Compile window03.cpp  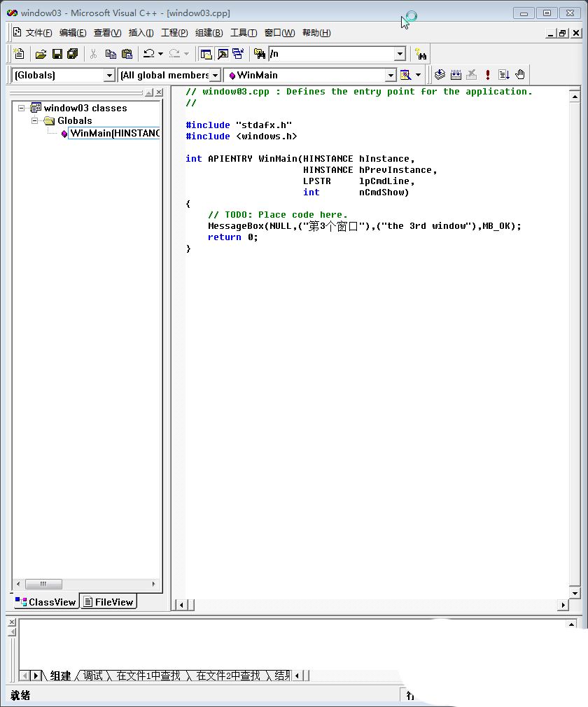[x=440, y=75]
